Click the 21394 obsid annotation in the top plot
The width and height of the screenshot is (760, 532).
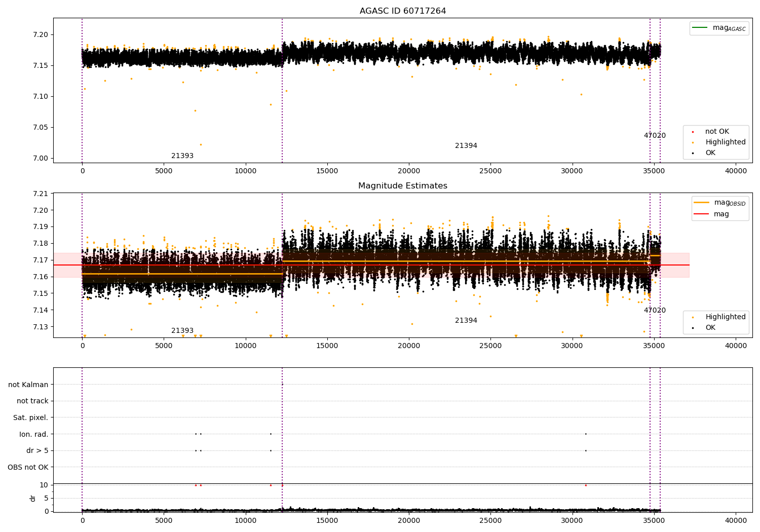[x=466, y=146]
